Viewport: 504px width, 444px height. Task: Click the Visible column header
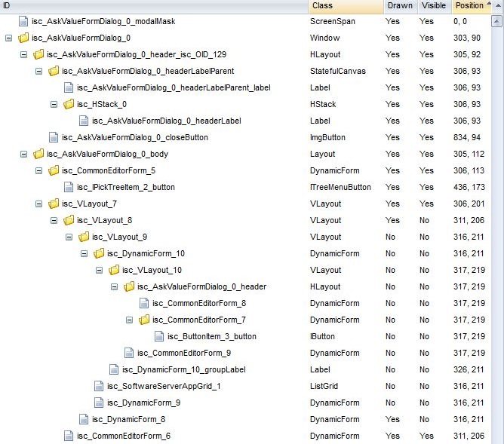tap(433, 6)
